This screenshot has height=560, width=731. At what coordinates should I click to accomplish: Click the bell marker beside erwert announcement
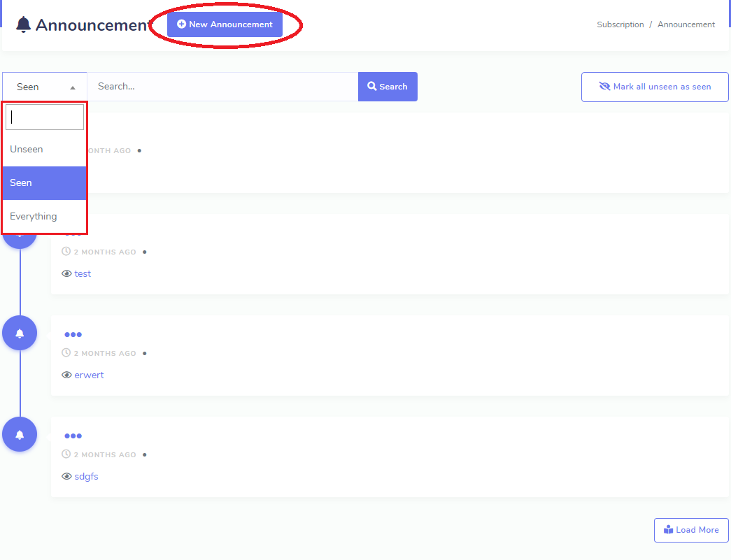coord(20,333)
